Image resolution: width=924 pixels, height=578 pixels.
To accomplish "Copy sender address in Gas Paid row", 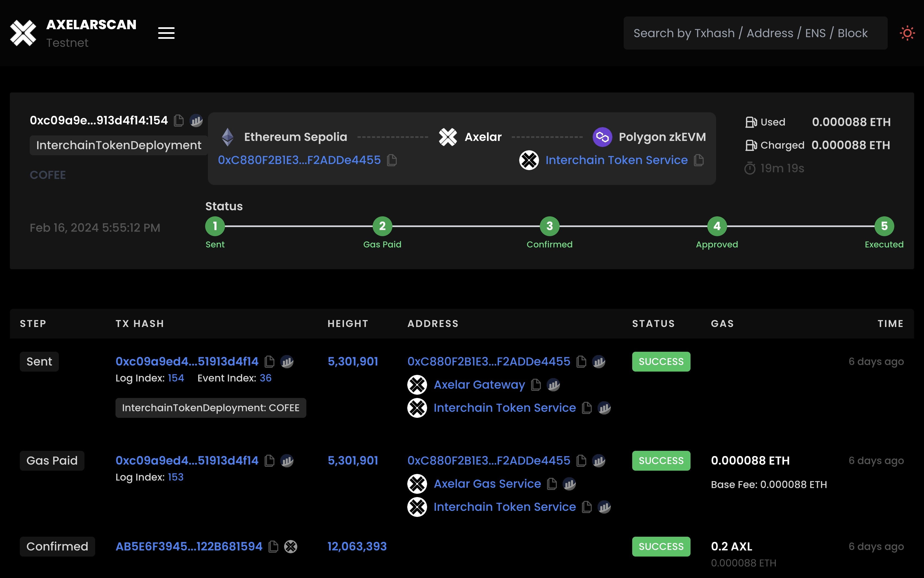I will (x=581, y=461).
